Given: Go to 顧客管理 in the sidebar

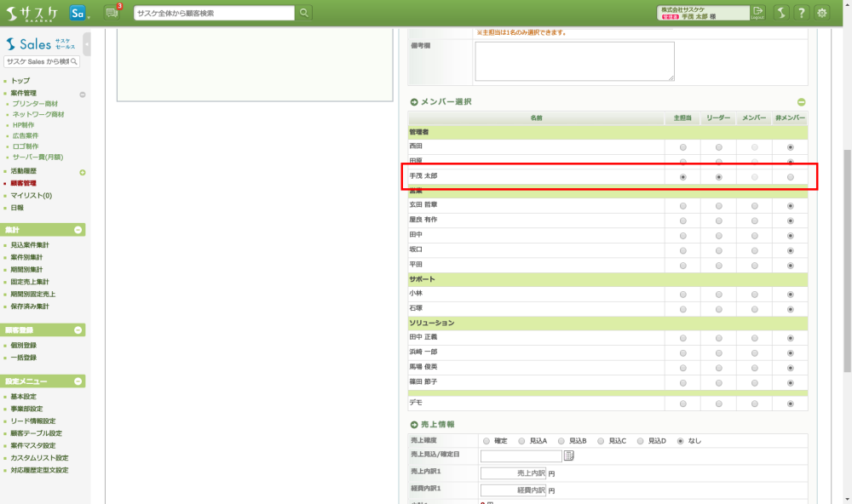Looking at the screenshot, I should (x=23, y=183).
